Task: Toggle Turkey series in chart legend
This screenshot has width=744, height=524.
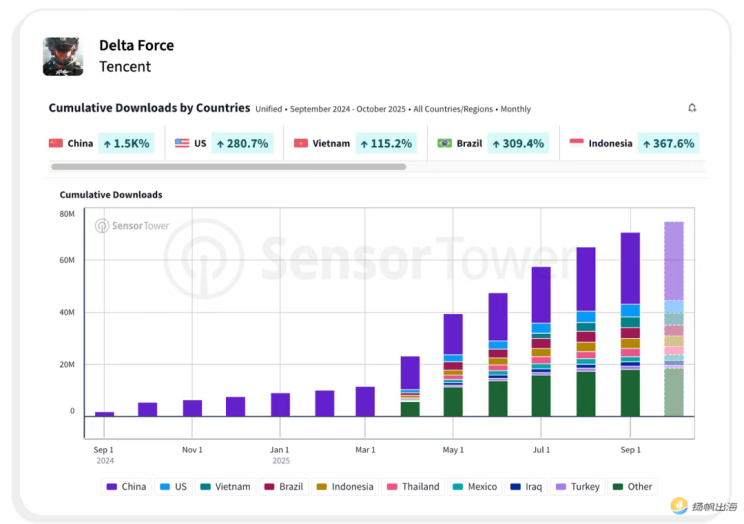Action: [577, 487]
